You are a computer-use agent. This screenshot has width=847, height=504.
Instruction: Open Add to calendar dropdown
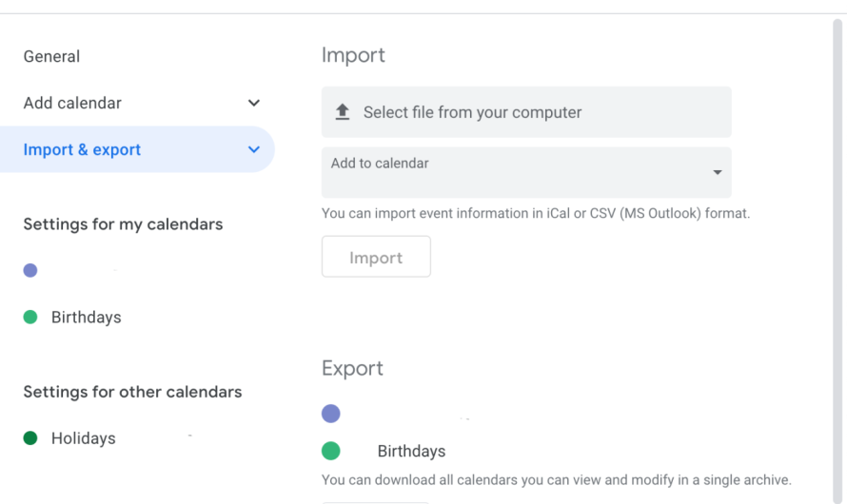pyautogui.click(x=526, y=173)
